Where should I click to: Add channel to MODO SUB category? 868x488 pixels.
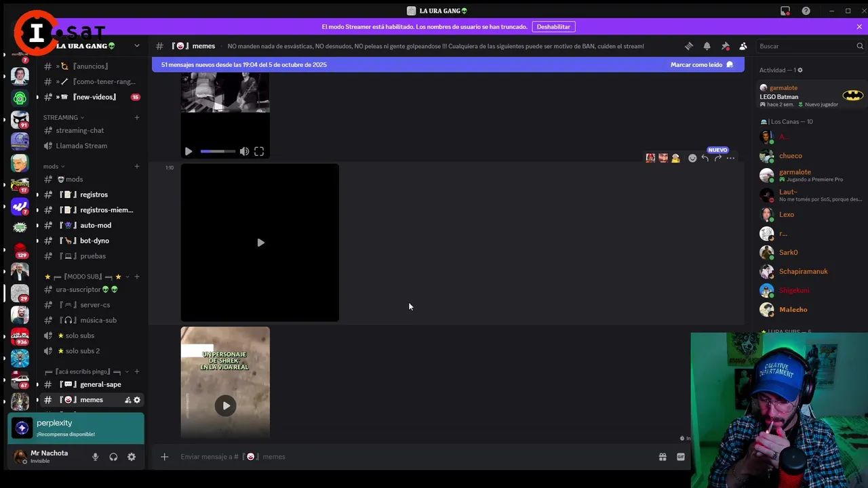tap(136, 277)
